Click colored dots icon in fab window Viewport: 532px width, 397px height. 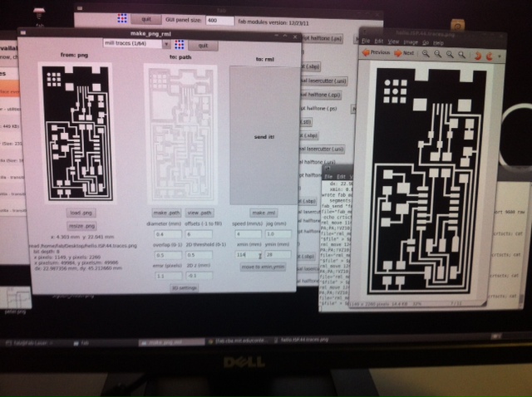pyautogui.click(x=122, y=18)
